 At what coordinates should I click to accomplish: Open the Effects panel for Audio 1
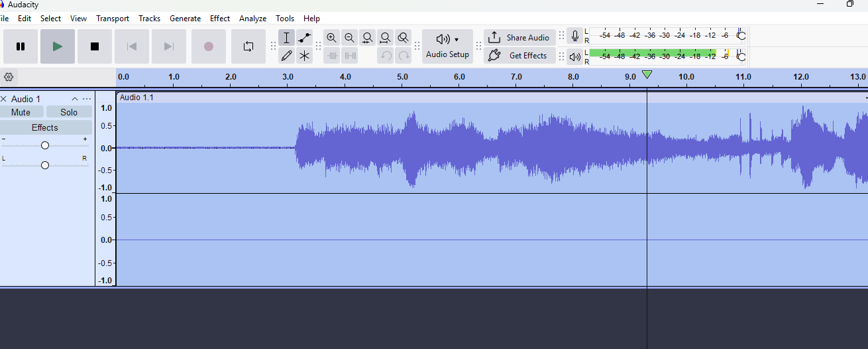tap(45, 127)
